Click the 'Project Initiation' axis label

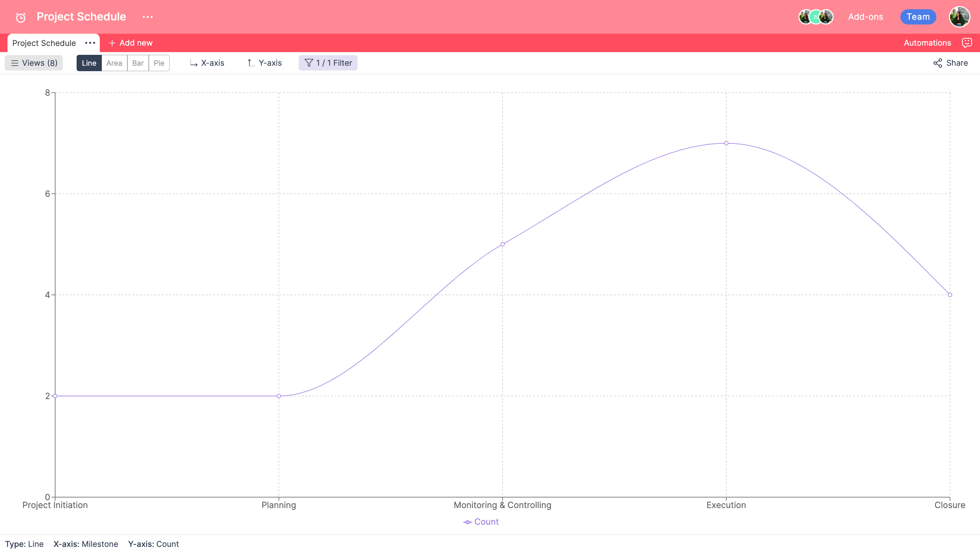[55, 505]
